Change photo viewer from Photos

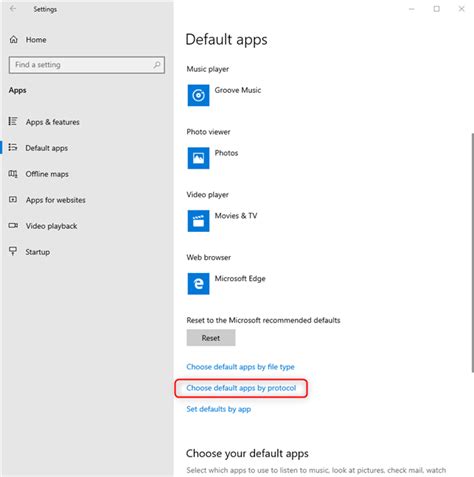coord(226,153)
